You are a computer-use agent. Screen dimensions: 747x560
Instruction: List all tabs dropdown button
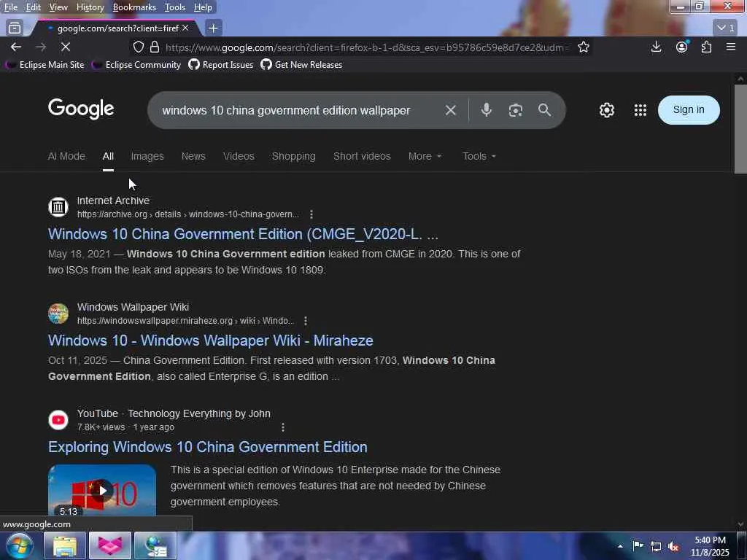[726, 28]
